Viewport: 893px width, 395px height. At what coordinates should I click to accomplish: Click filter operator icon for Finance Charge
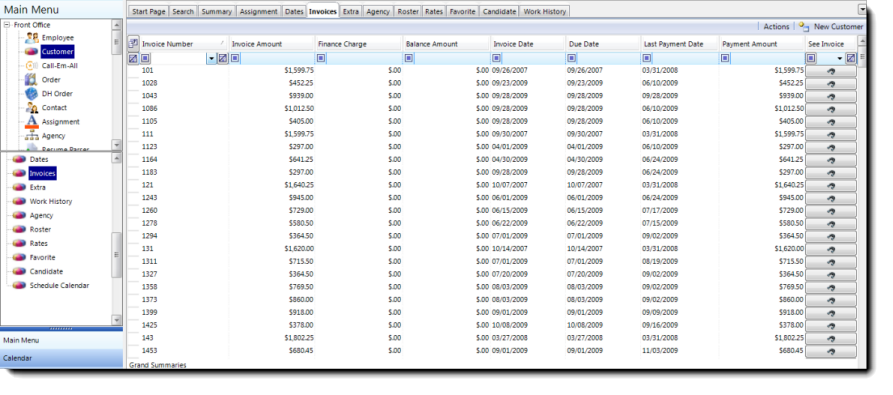[321, 58]
